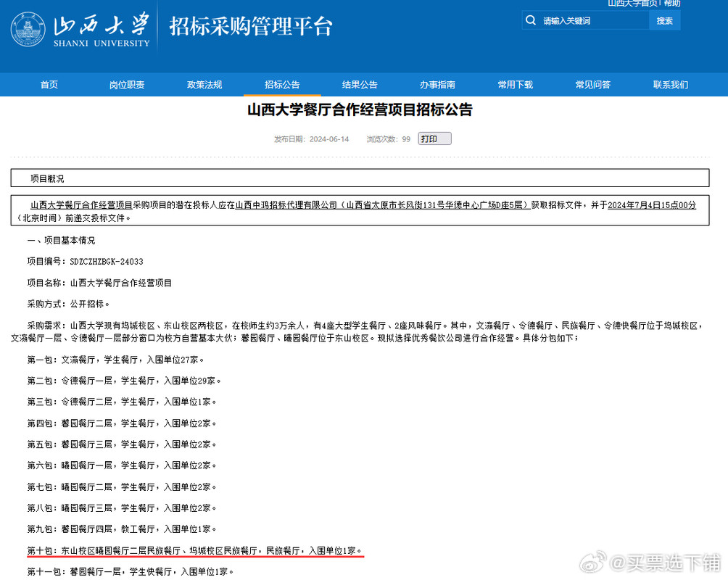Click the 招标采购管理平台 header title
This screenshot has height=580, width=728.
point(251,26)
